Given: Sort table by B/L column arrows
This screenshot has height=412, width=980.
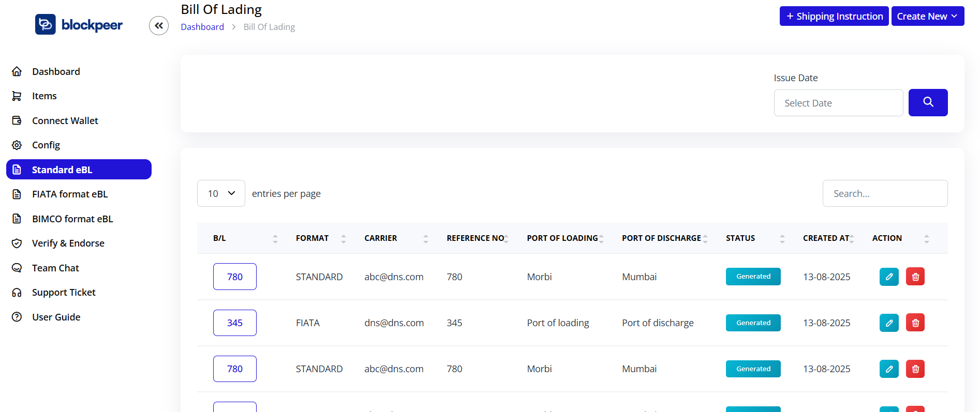Looking at the screenshot, I should point(275,238).
